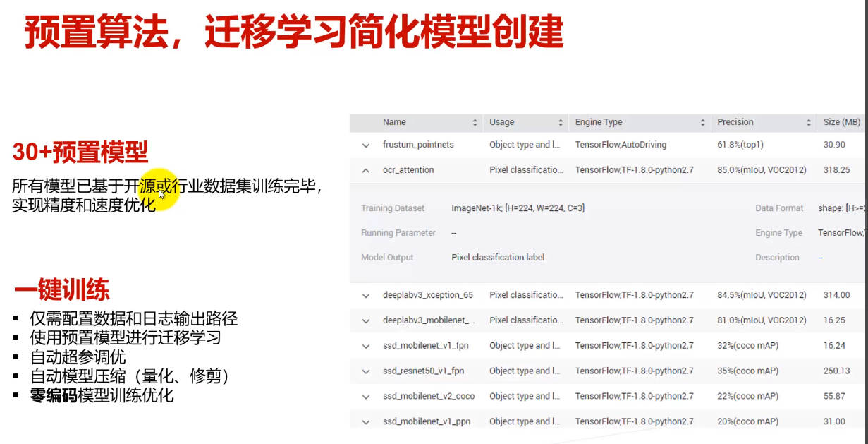Click the Description label
Screen dimensions: 868x444
pyautogui.click(x=777, y=258)
